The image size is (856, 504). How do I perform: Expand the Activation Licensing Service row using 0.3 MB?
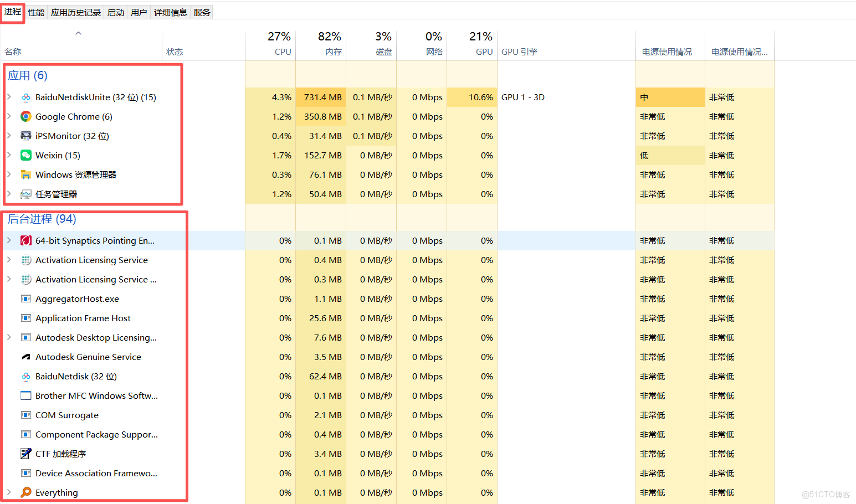pyautogui.click(x=9, y=279)
